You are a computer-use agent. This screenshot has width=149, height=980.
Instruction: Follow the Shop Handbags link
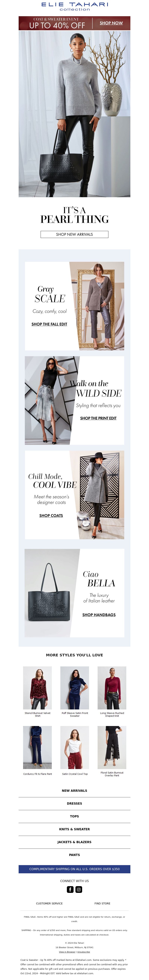(x=99, y=615)
